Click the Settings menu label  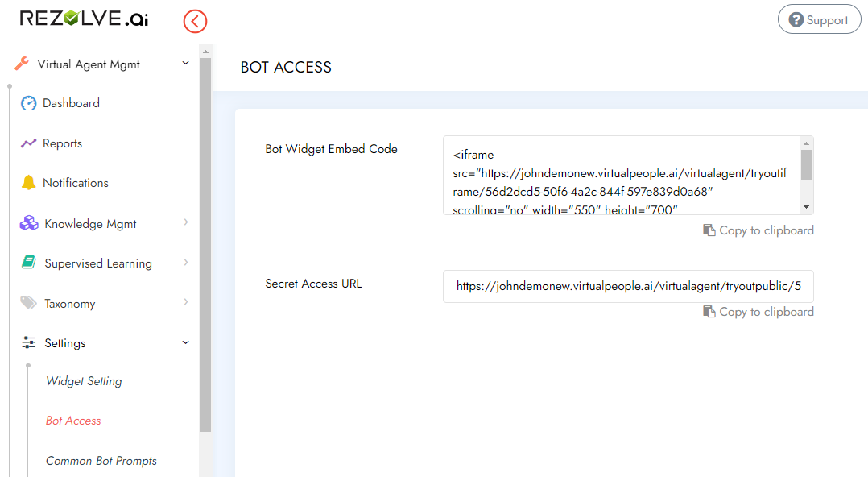(64, 343)
